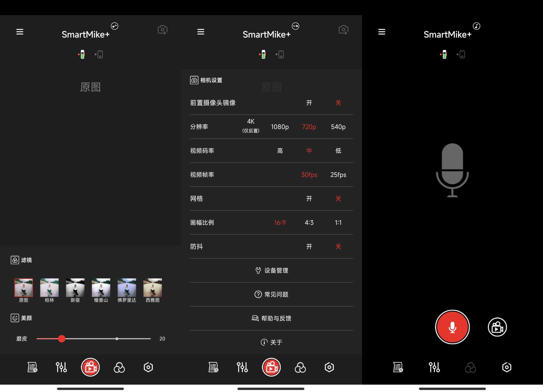The image size is (543, 392).
Task: Turn off grid (网格 关)
Action: 338,199
